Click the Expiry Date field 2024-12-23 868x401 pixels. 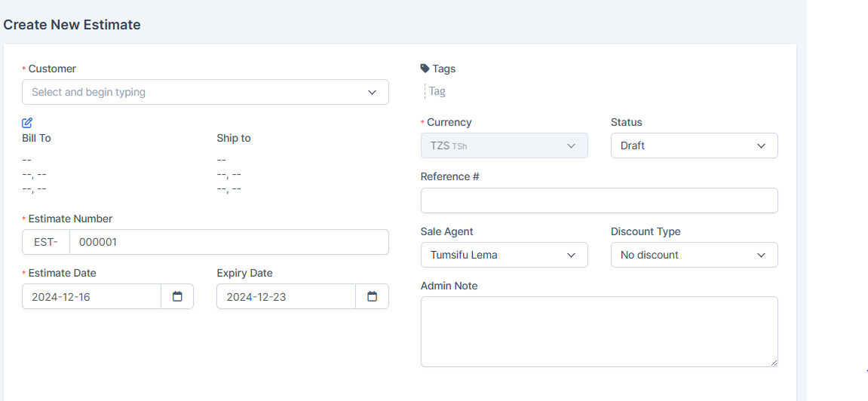[x=286, y=296]
